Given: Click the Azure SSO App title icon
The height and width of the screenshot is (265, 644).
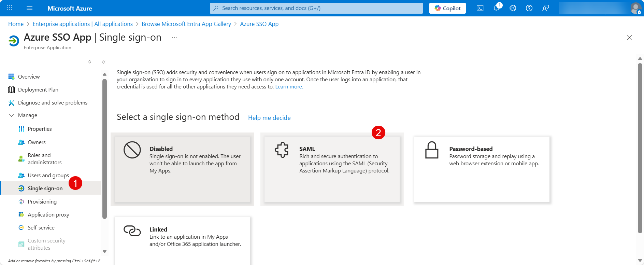Looking at the screenshot, I should pyautogui.click(x=14, y=41).
